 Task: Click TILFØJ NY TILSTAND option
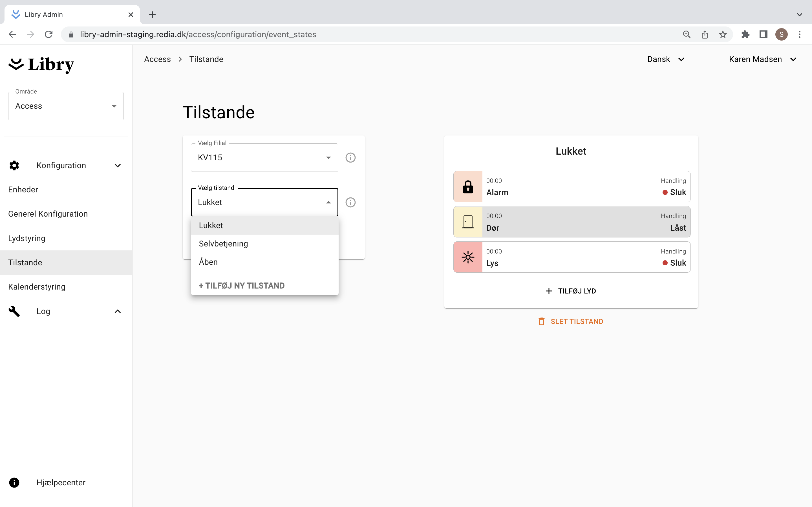(x=242, y=286)
